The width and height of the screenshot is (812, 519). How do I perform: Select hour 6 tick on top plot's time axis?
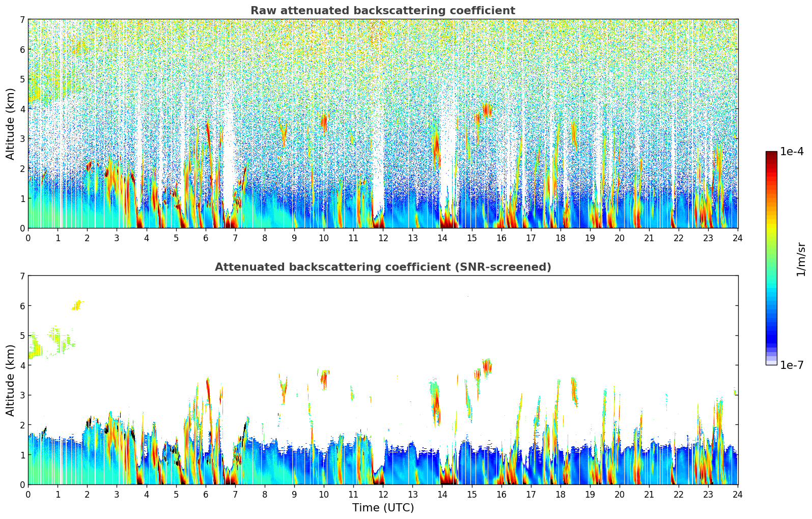206,238
